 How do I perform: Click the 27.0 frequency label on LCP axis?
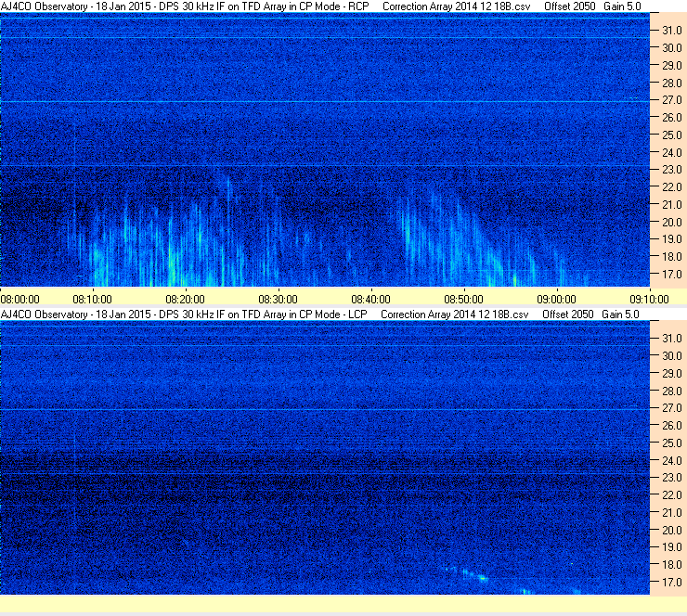point(671,408)
